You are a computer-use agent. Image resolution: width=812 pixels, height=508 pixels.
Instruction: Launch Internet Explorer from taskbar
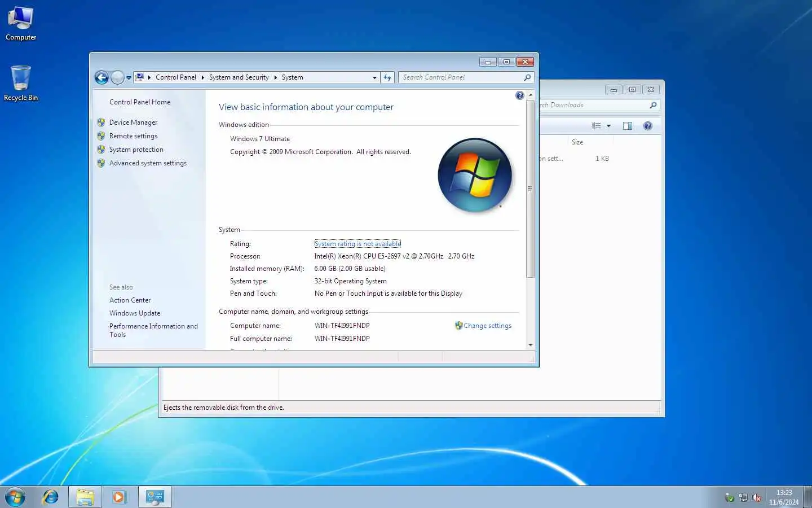51,497
